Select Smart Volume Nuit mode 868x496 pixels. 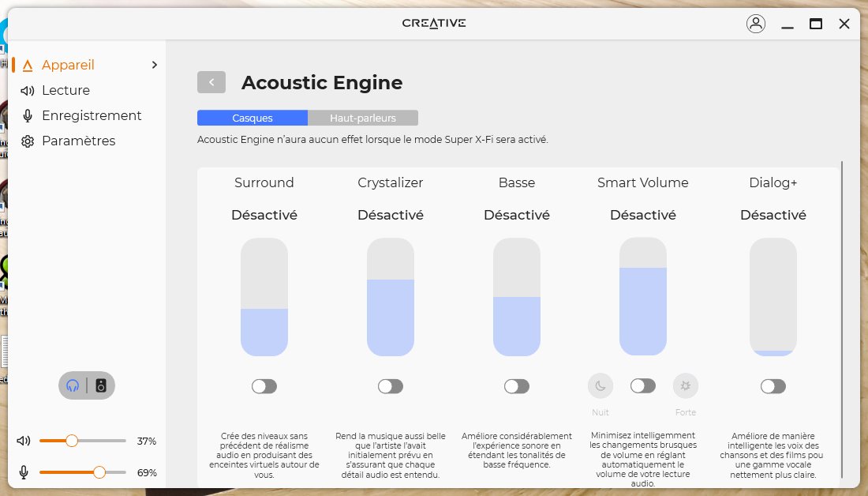click(x=600, y=386)
